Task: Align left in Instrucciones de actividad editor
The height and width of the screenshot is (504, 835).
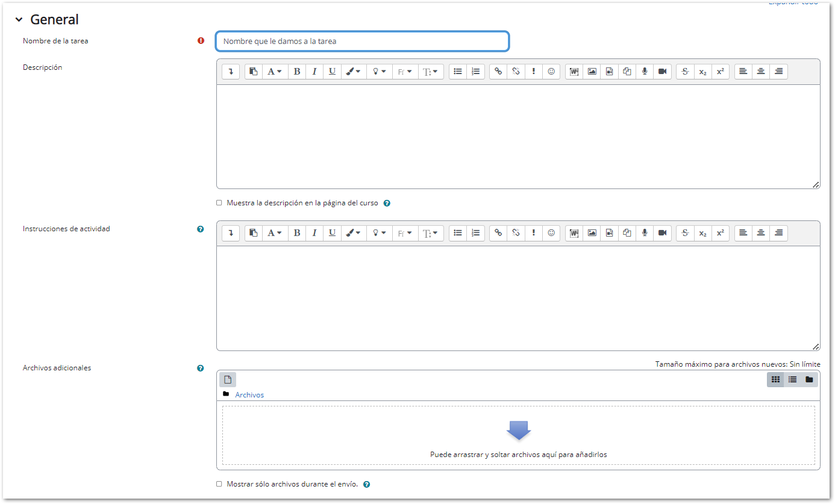Action: pyautogui.click(x=743, y=233)
